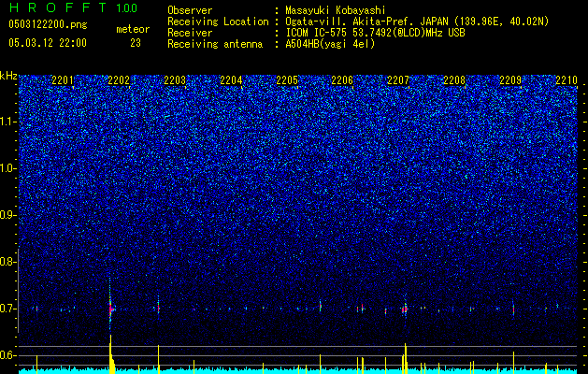Click the 2207 time marker

pos(398,80)
